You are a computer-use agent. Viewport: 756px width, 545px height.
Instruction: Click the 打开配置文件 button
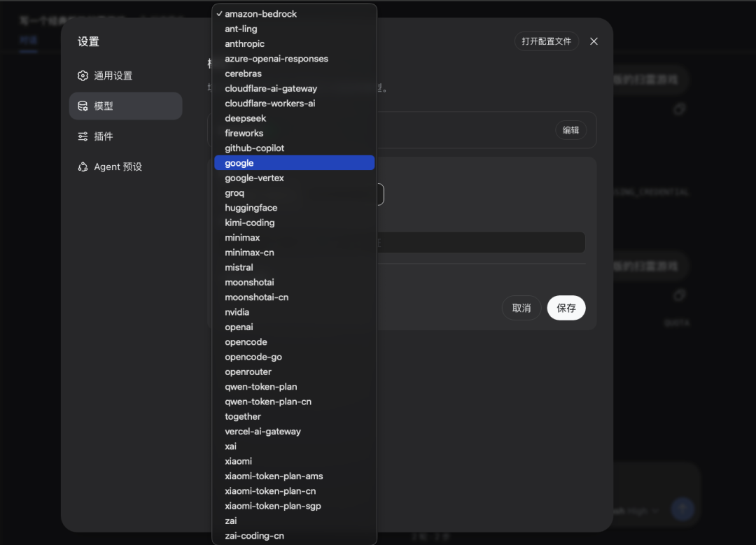(x=546, y=41)
